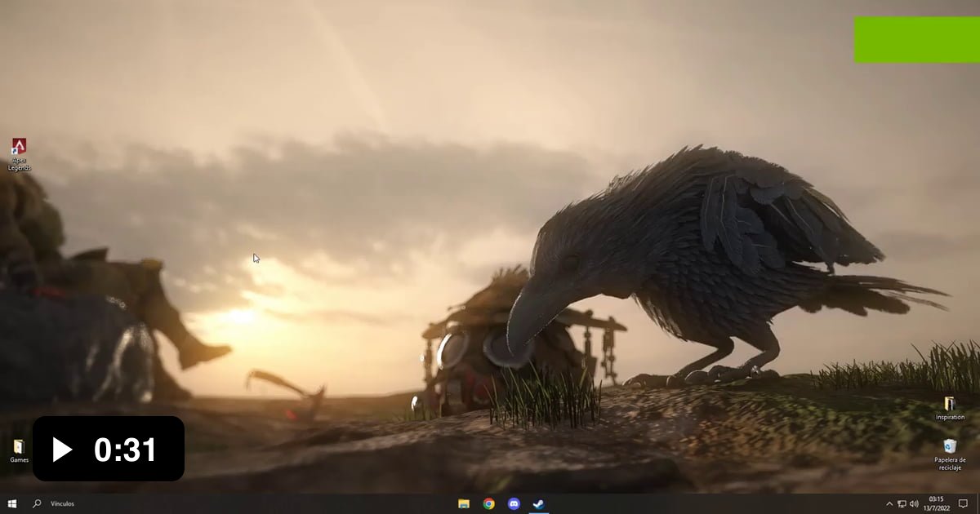Open the Inspiration folder on the desktop
Viewport: 980px width, 514px height.
click(x=950, y=406)
